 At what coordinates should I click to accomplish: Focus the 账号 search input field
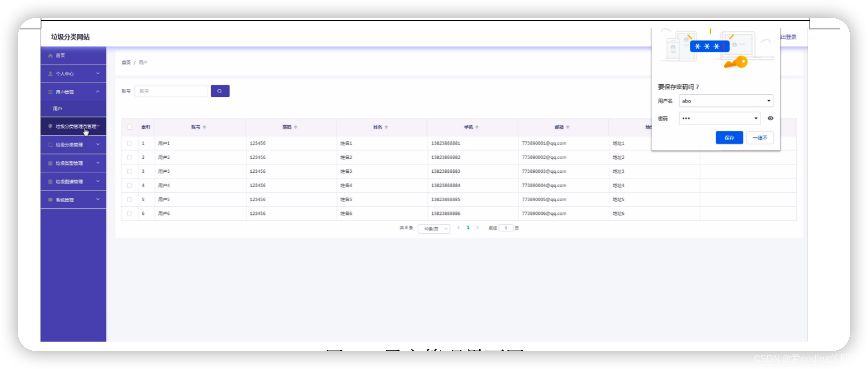click(172, 91)
